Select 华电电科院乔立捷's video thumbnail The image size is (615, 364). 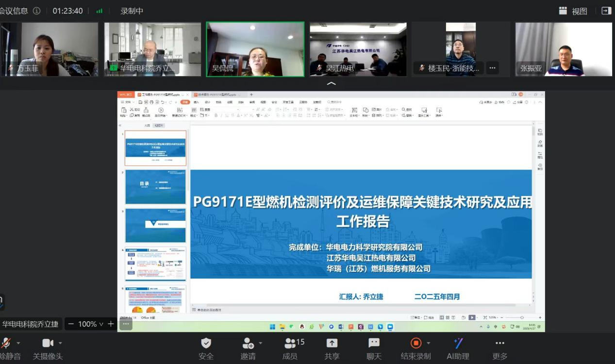(x=152, y=49)
